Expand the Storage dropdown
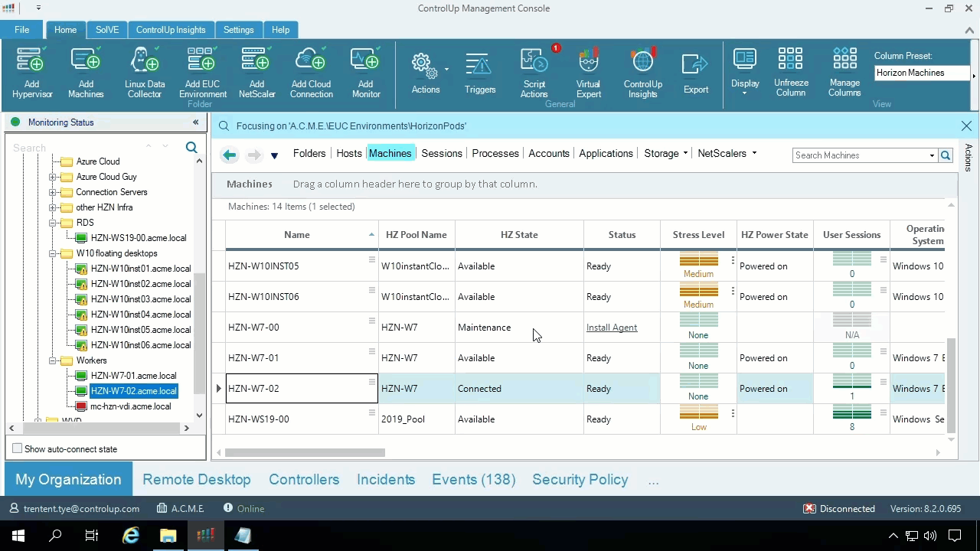 (685, 154)
